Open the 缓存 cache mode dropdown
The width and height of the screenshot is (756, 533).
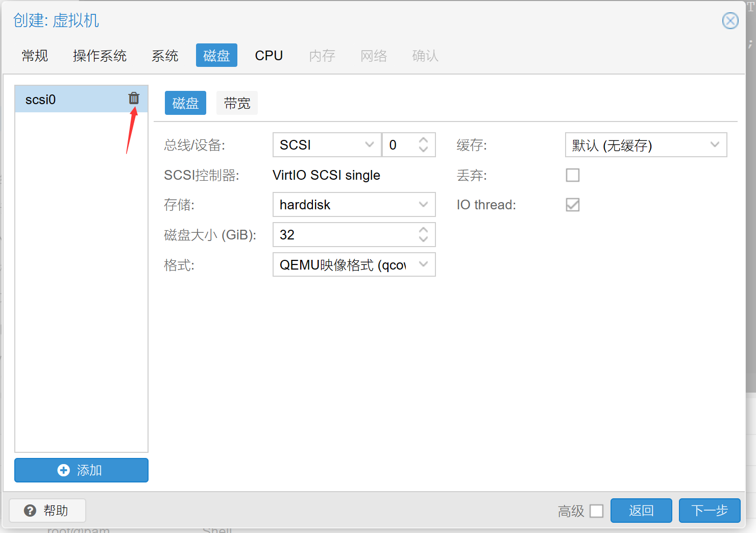point(715,145)
